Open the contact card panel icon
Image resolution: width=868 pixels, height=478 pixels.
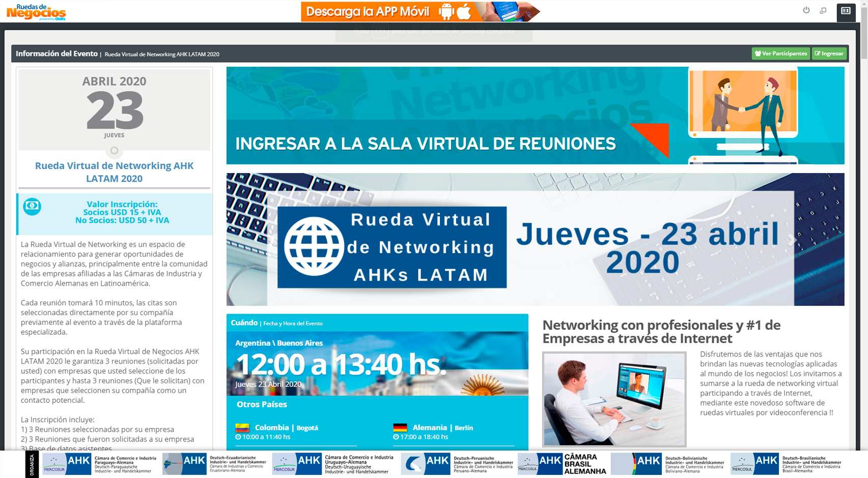(846, 11)
